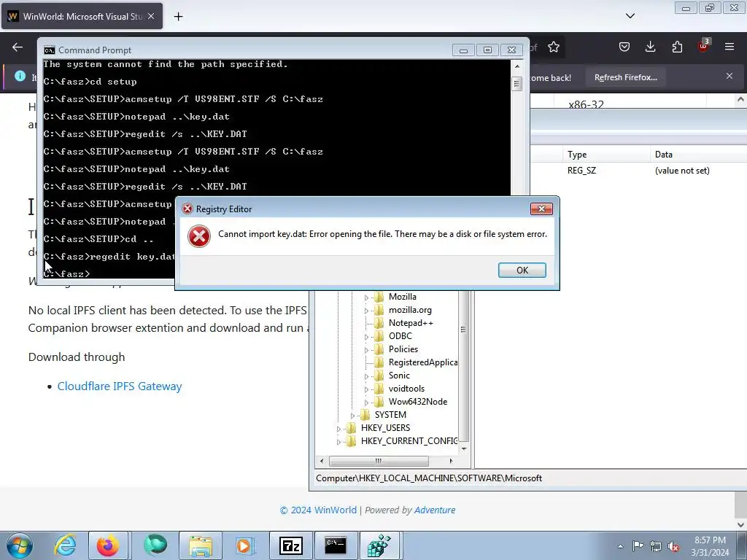
Task: Expand the Mozilla registry key
Action: 366,297
